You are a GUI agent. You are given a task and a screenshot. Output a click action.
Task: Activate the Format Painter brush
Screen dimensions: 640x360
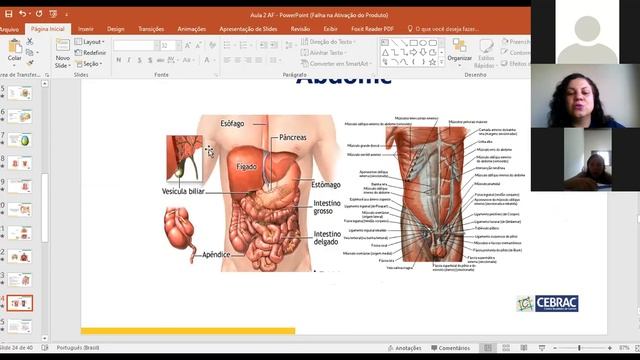(29, 63)
